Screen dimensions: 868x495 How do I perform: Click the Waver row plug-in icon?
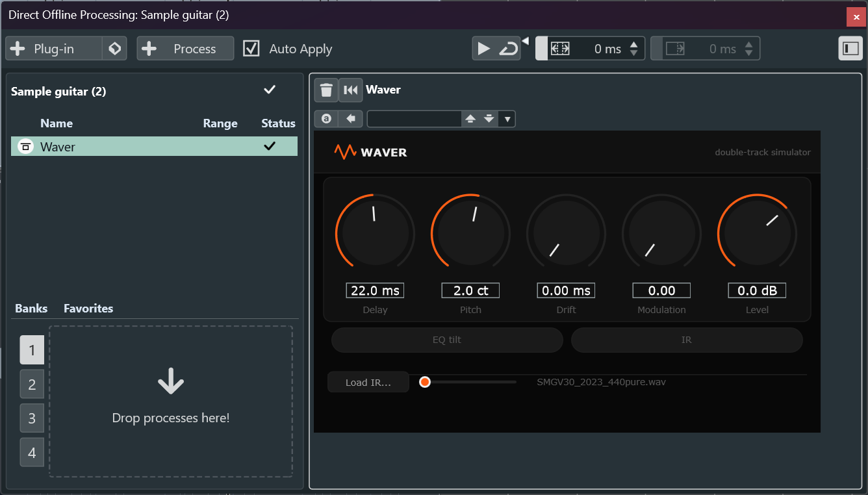(25, 147)
